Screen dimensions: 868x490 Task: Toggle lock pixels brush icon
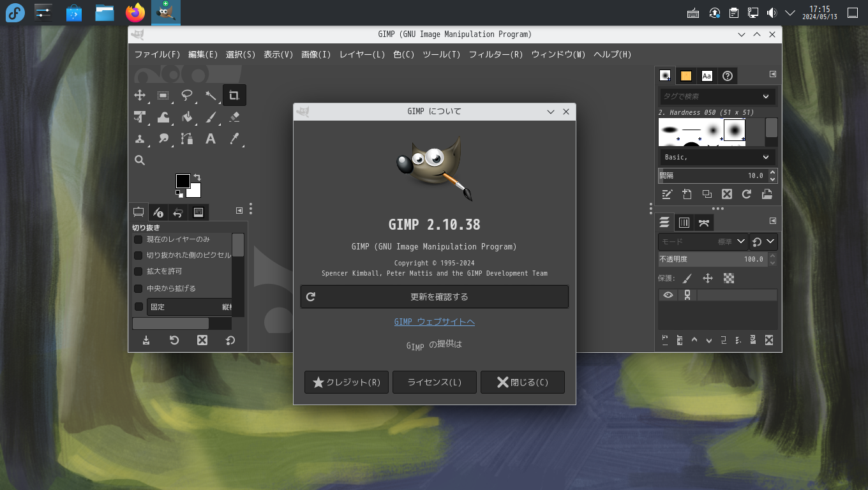tap(687, 278)
